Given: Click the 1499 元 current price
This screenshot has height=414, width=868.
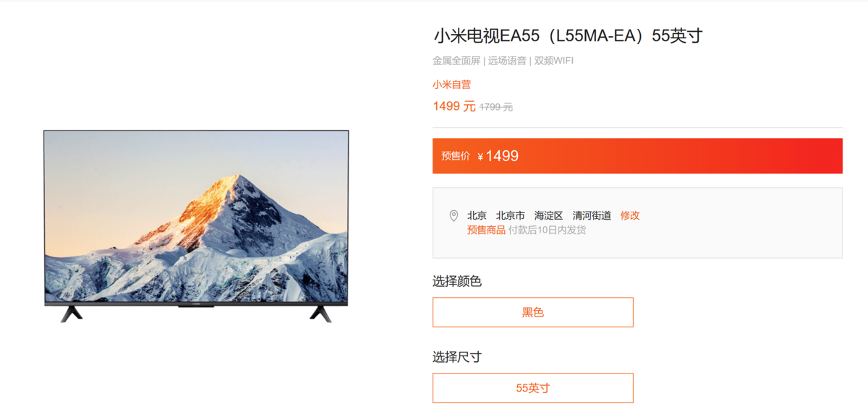Looking at the screenshot, I should [454, 106].
